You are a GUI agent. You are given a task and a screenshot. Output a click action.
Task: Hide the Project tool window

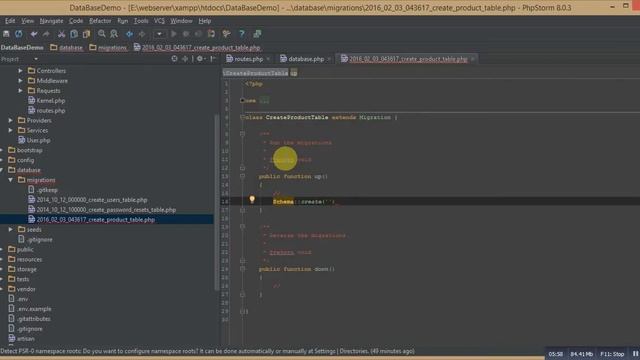click(x=213, y=59)
